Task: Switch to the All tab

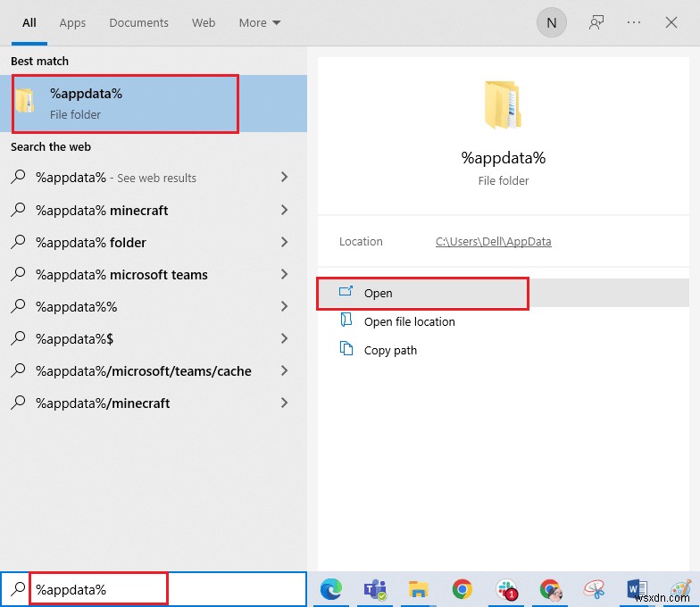Action: 29,23
